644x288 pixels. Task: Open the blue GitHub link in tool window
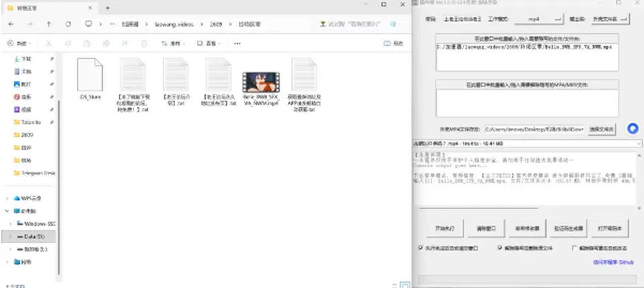click(x=613, y=262)
